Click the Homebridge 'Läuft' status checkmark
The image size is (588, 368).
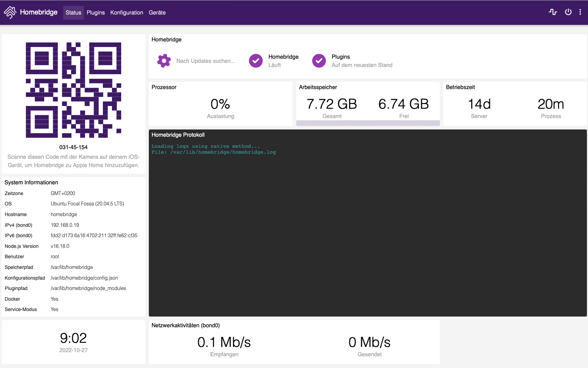click(x=256, y=61)
